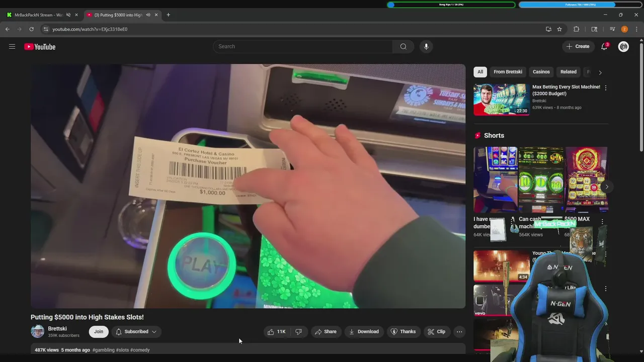
Task: Close the Putting $5000 YouTube tab
Action: tap(156, 15)
